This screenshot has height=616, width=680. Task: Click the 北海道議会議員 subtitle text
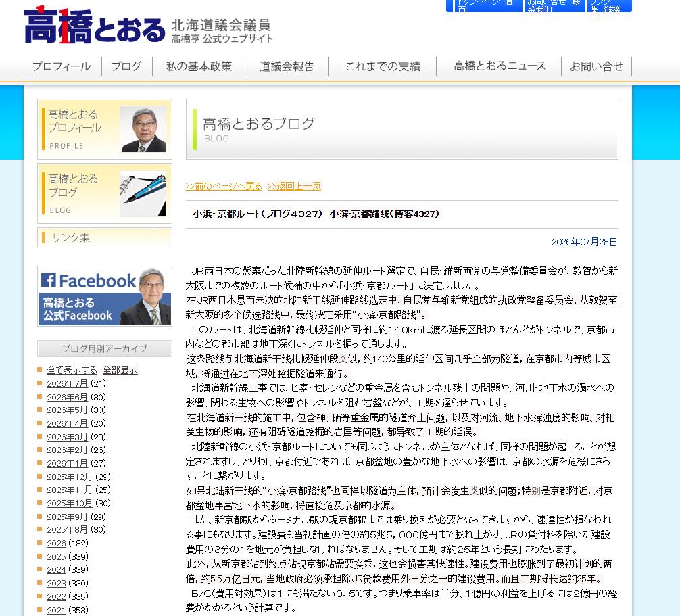click(221, 25)
